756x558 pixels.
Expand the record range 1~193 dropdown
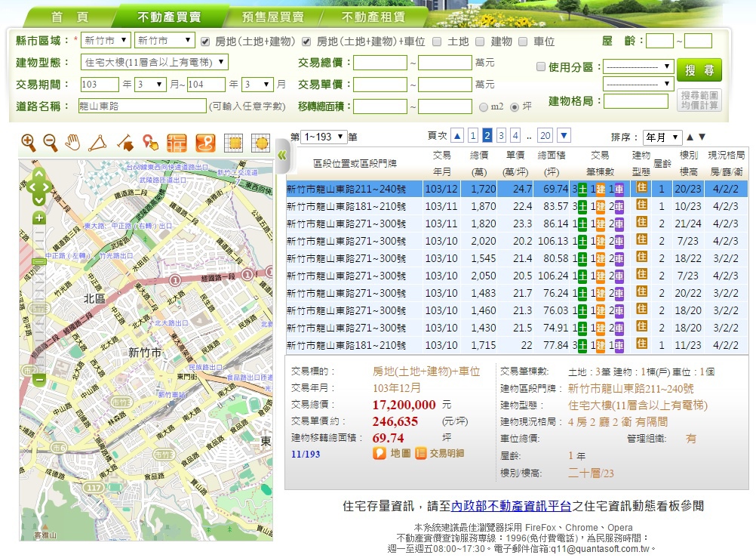323,137
